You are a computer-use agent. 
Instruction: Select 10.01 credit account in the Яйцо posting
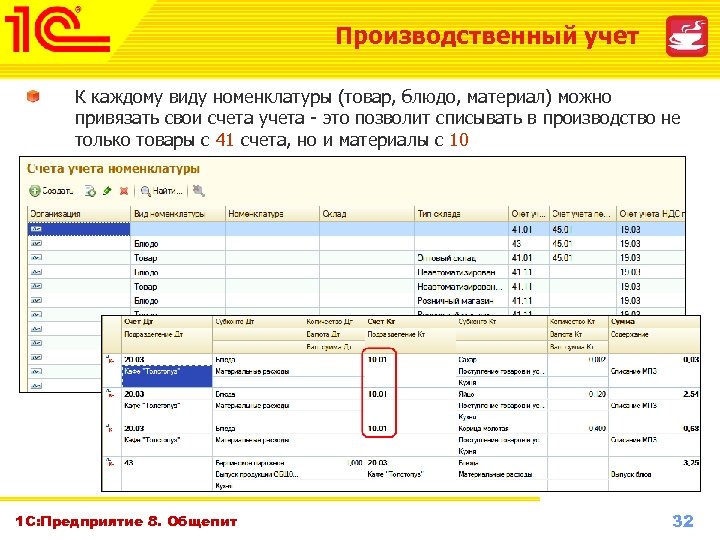(x=377, y=394)
